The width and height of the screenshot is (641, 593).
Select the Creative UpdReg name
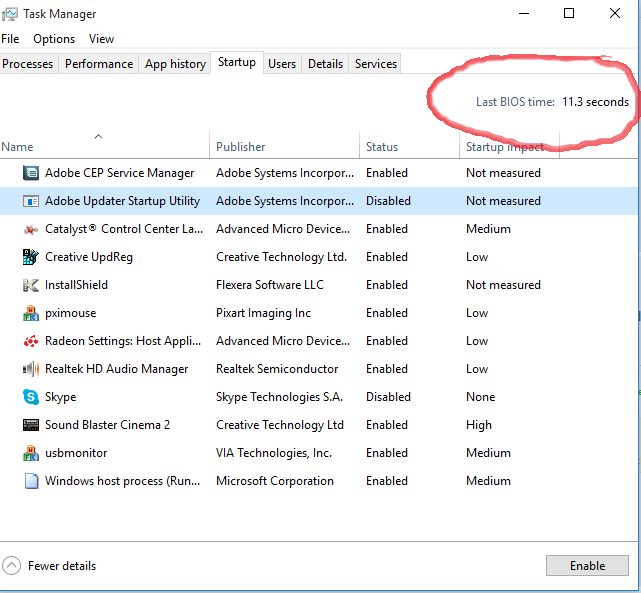click(89, 257)
